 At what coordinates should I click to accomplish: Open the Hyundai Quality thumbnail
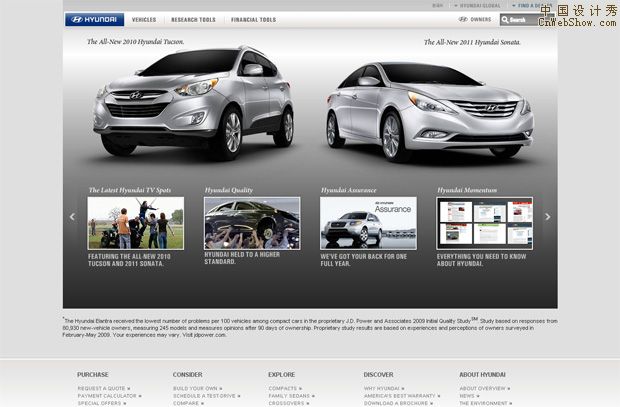(x=252, y=223)
